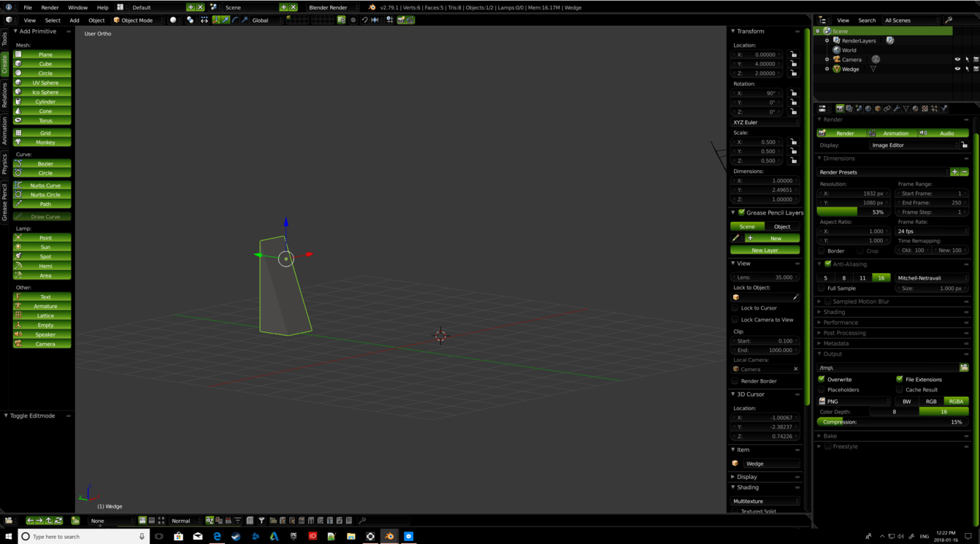980x544 pixels.
Task: Open the Object constraints chain-link icon
Action: point(887,108)
